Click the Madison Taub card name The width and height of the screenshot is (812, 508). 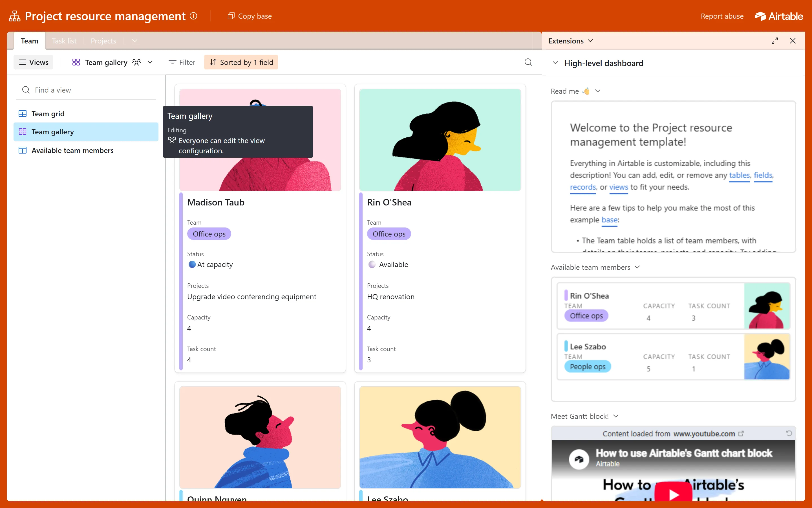[216, 202]
